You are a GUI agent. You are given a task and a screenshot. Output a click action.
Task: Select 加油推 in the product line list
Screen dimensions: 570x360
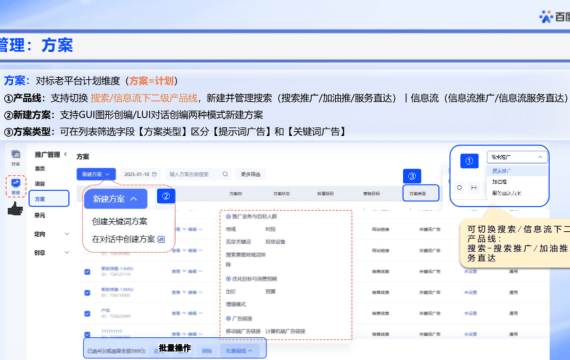click(x=499, y=182)
